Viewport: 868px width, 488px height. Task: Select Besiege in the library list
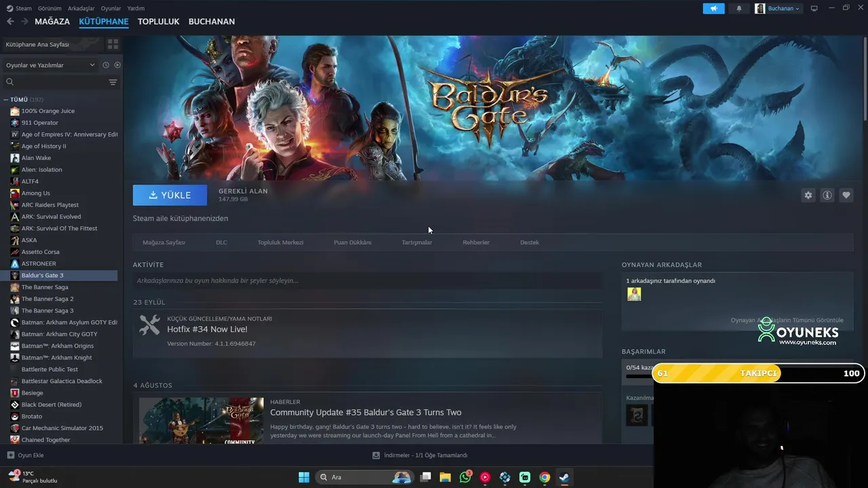click(x=32, y=393)
